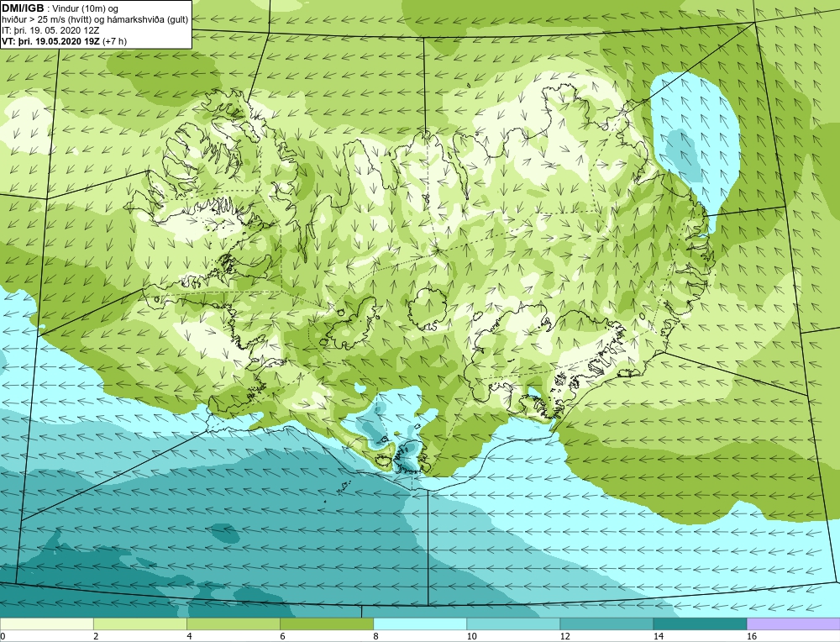Click the legend scale label '4'
The height and width of the screenshot is (642, 840).
pyautogui.click(x=189, y=636)
